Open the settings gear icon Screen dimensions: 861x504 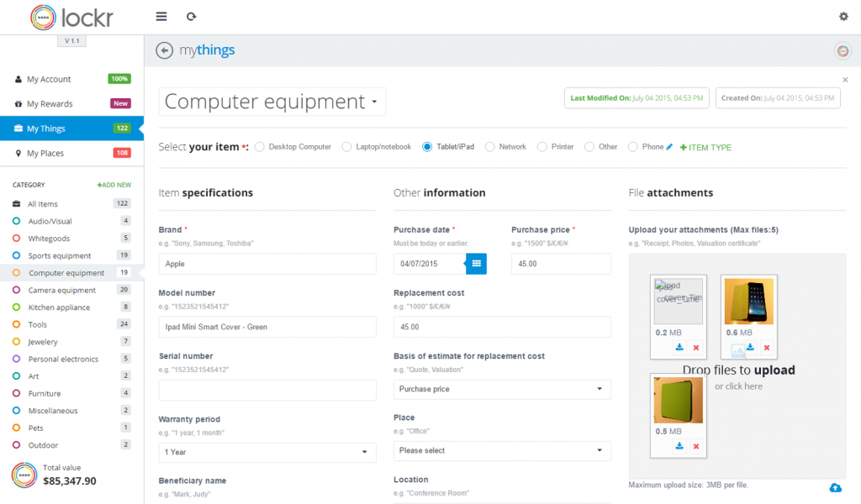(x=843, y=17)
